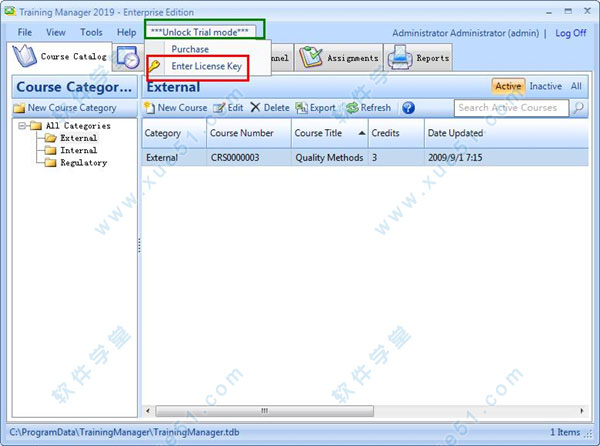The width and height of the screenshot is (600, 446).
Task: Switch to the Reports tab
Action: [418, 57]
